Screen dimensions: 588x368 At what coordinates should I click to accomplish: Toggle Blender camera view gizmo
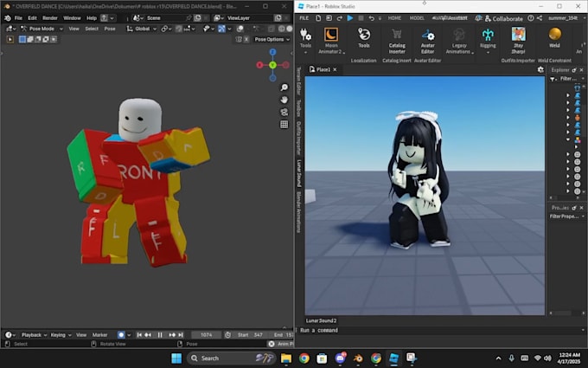[284, 112]
